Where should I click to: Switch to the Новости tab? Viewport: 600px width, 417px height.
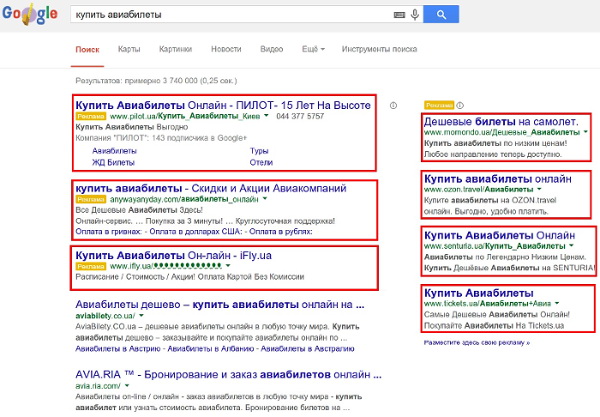(x=226, y=48)
